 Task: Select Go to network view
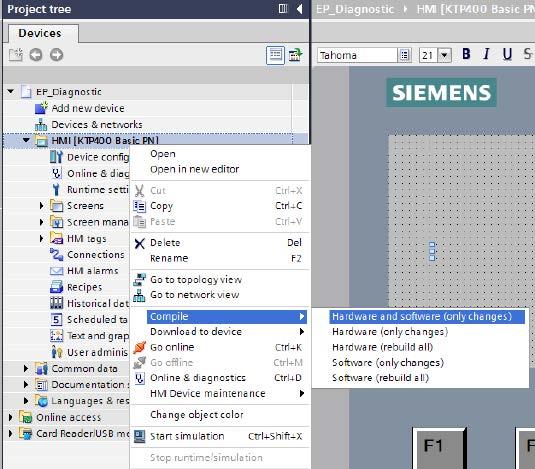220,295
